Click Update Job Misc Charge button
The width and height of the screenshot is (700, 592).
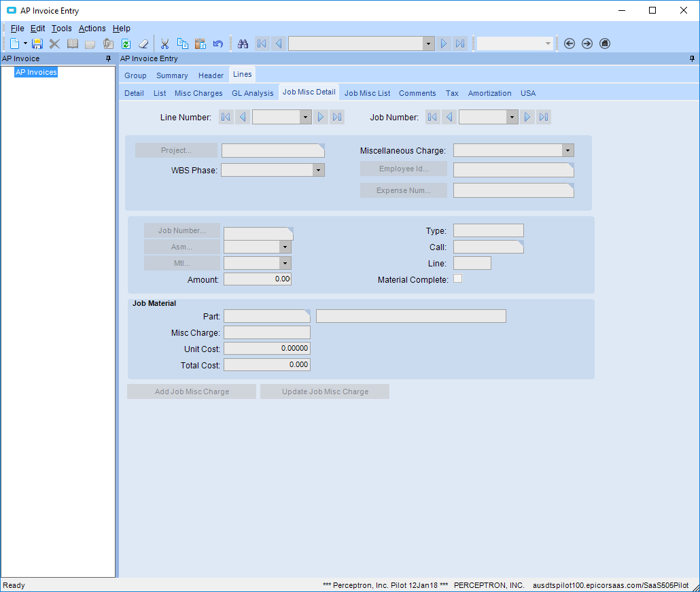325,391
